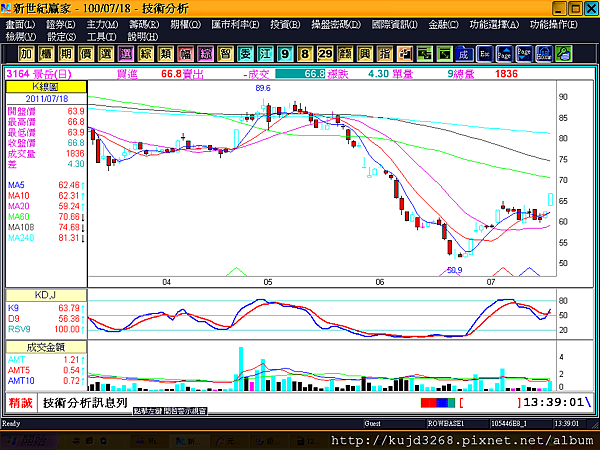Open the 證券(E) menu
This screenshot has width=600, height=450.
pyautogui.click(x=61, y=24)
